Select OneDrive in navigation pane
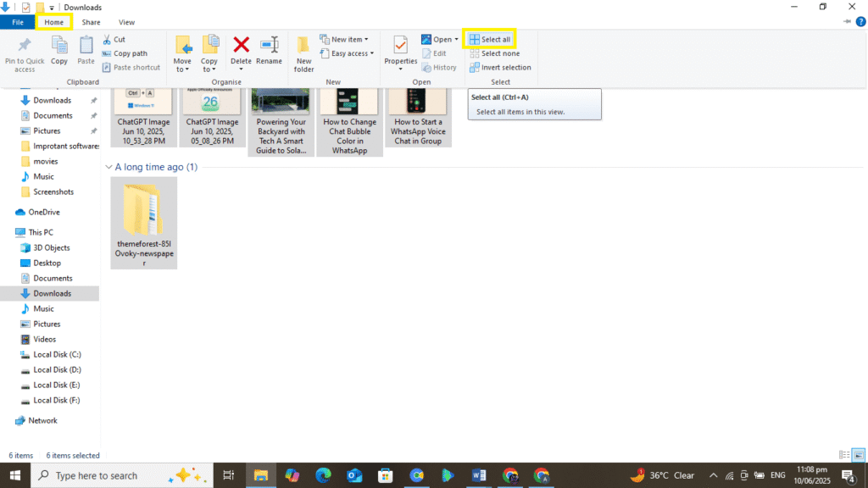The height and width of the screenshot is (488, 868). tap(44, 212)
